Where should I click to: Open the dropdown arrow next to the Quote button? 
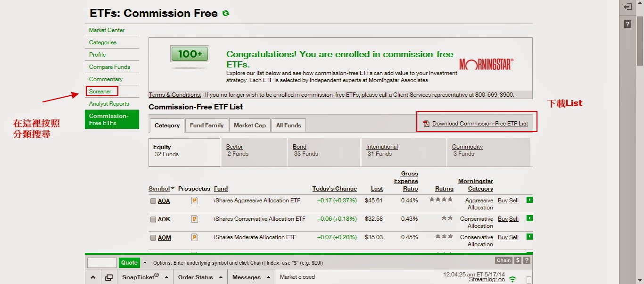(145, 263)
